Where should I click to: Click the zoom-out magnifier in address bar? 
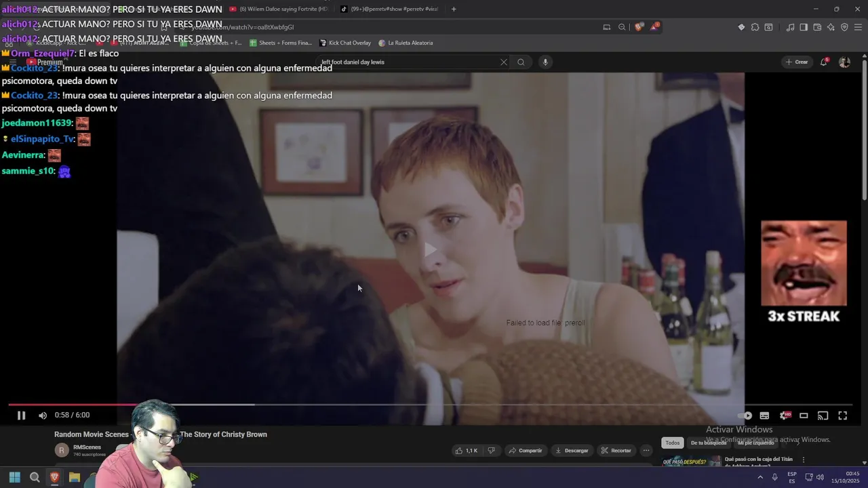(622, 27)
